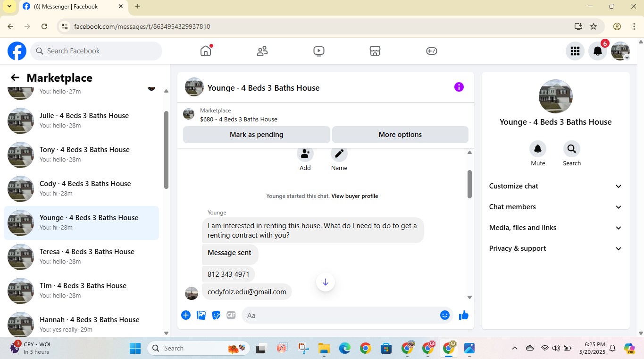Open the Home feed icon
The image size is (644, 359).
[x=206, y=51]
